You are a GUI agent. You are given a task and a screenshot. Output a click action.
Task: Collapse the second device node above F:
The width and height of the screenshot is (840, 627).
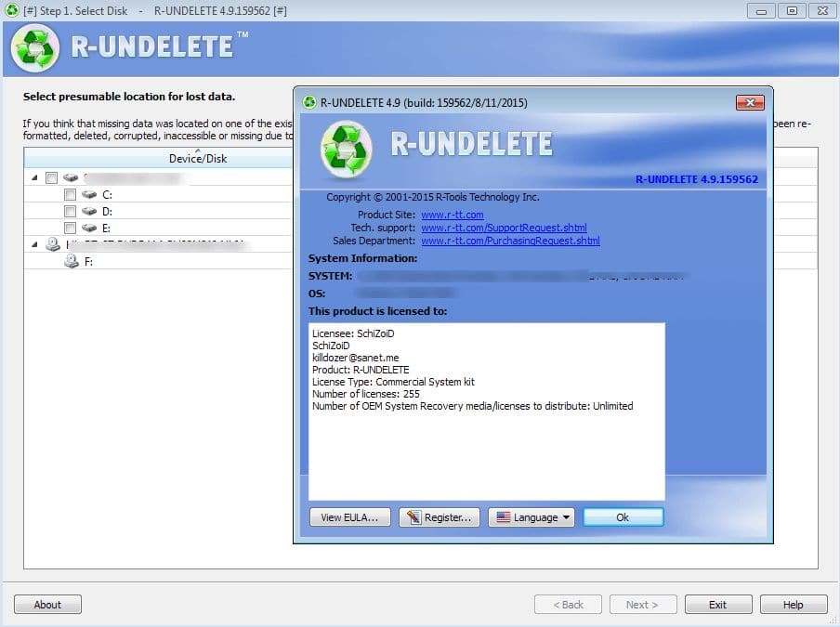coord(34,244)
